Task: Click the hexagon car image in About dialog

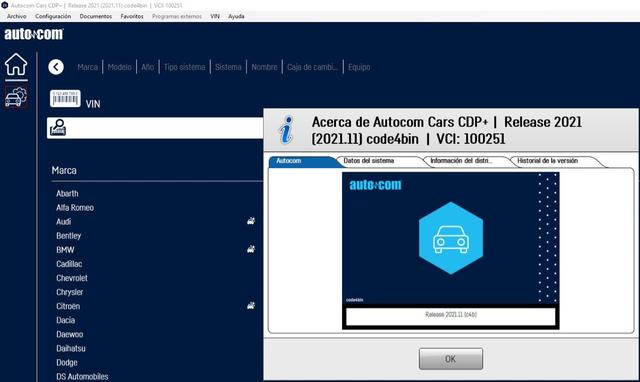Action: pyautogui.click(x=451, y=238)
